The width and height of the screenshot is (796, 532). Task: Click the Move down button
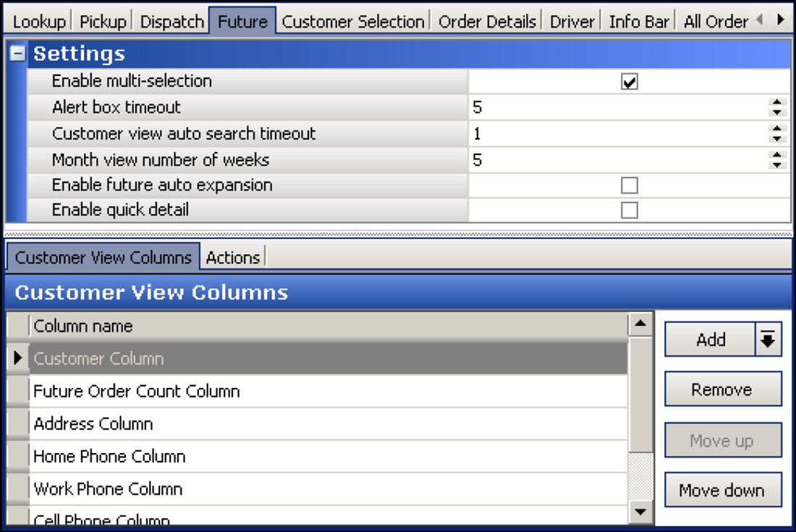click(x=722, y=490)
